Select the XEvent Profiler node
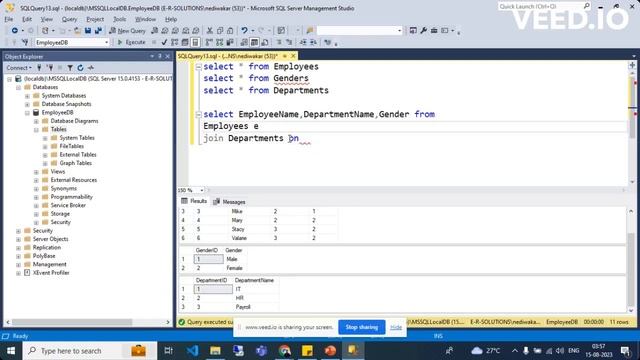 (x=51, y=273)
